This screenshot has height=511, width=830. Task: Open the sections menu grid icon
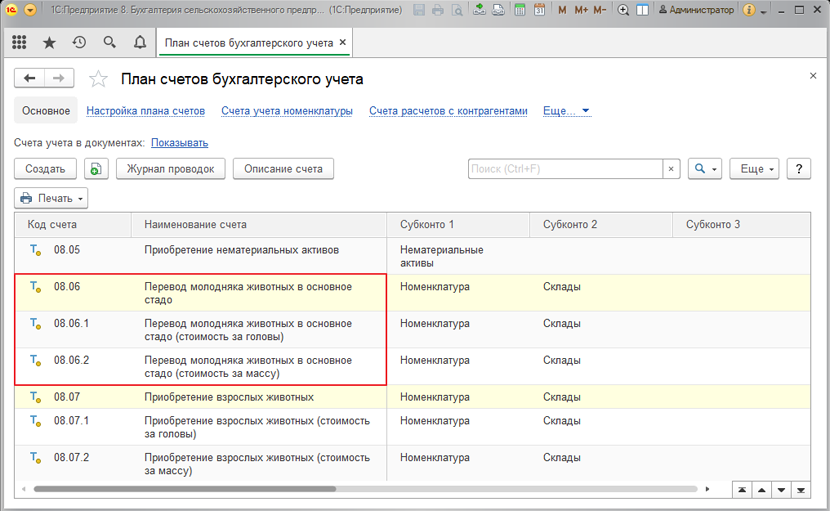(x=19, y=42)
